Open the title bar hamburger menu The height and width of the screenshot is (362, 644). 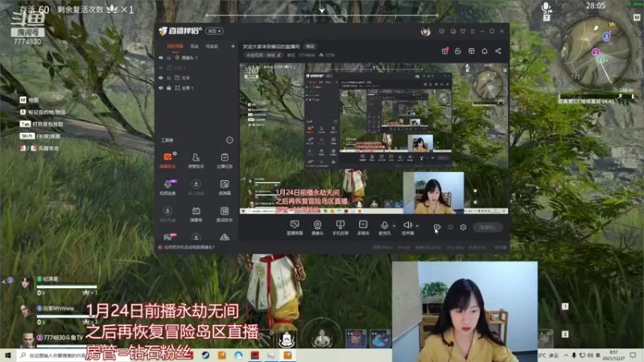pos(473,31)
